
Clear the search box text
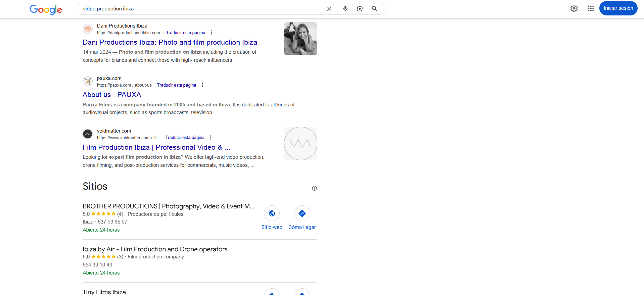pos(329,9)
